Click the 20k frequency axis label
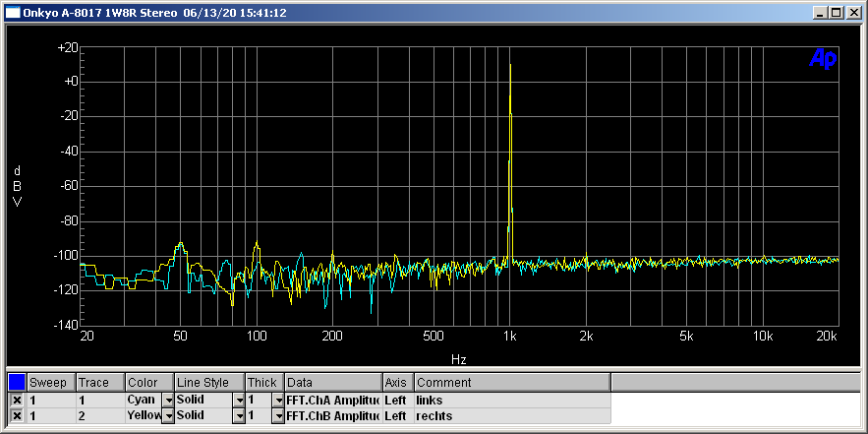 (827, 337)
